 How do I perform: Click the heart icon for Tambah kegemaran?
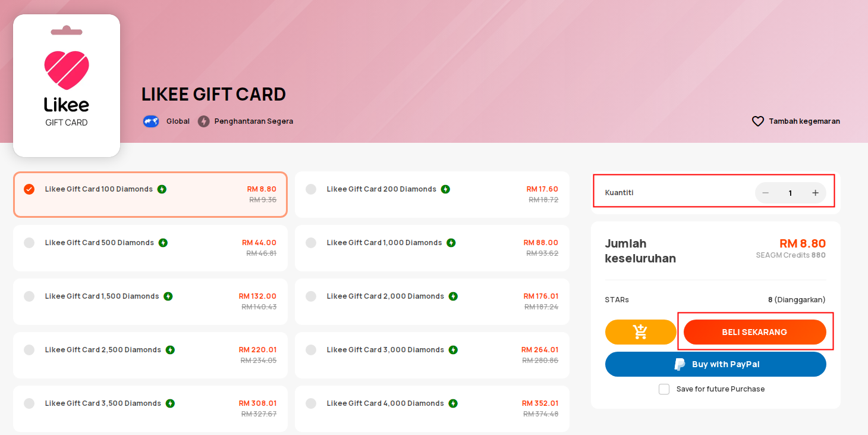click(757, 121)
